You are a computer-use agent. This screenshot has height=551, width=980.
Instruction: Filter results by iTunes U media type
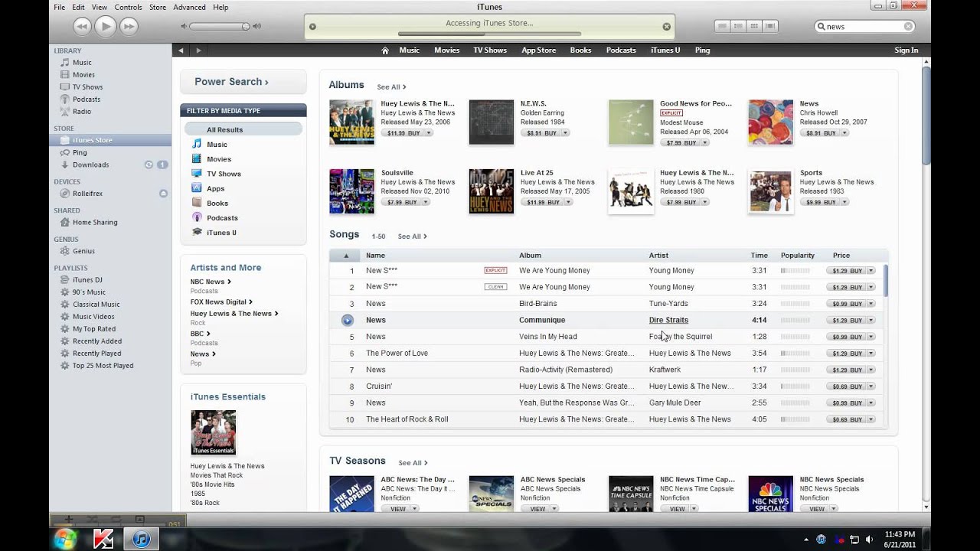click(221, 233)
